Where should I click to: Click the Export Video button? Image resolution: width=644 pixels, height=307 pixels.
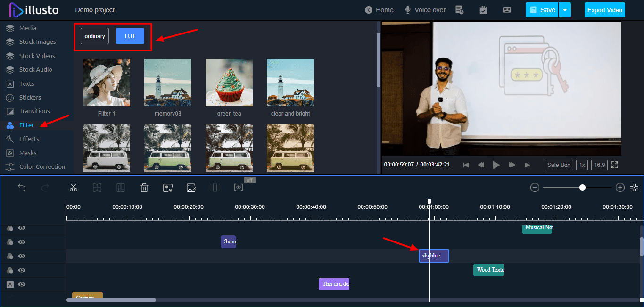pyautogui.click(x=604, y=10)
